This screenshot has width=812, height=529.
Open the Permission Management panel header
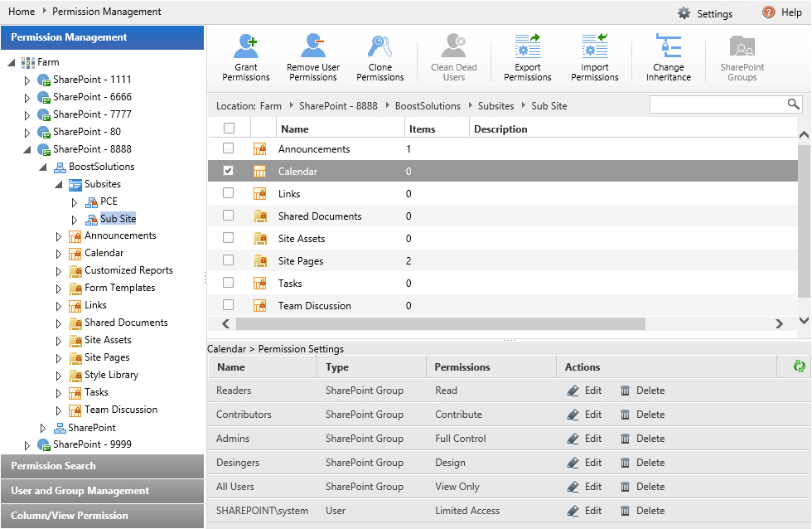tap(103, 37)
